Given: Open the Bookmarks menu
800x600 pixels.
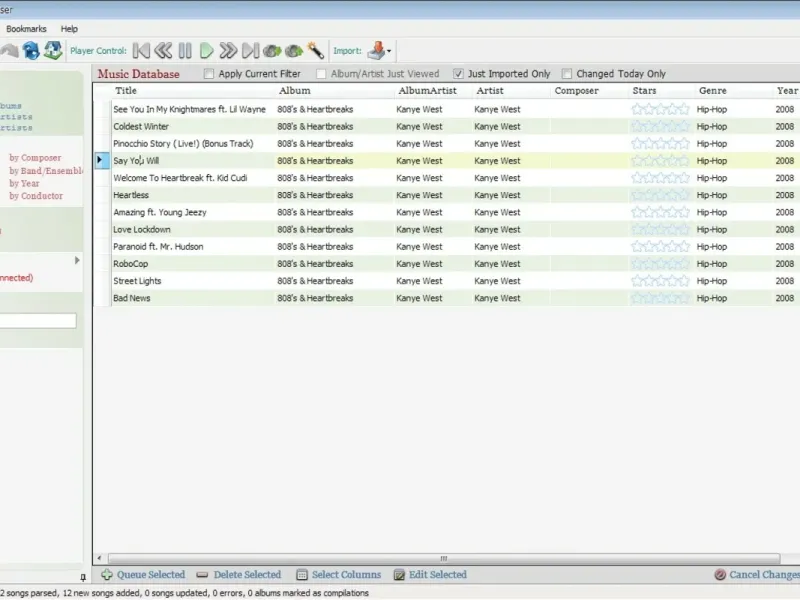Looking at the screenshot, I should click(26, 29).
